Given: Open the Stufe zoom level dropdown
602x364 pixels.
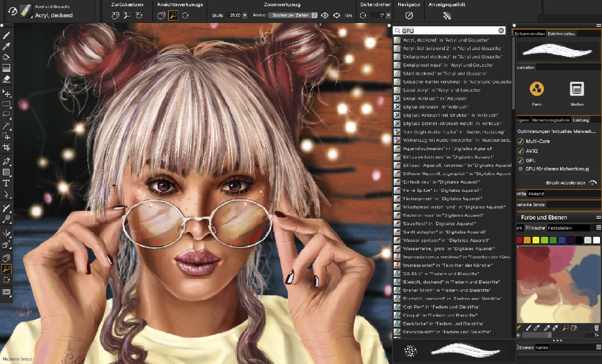Looking at the screenshot, I should pyautogui.click(x=245, y=15).
